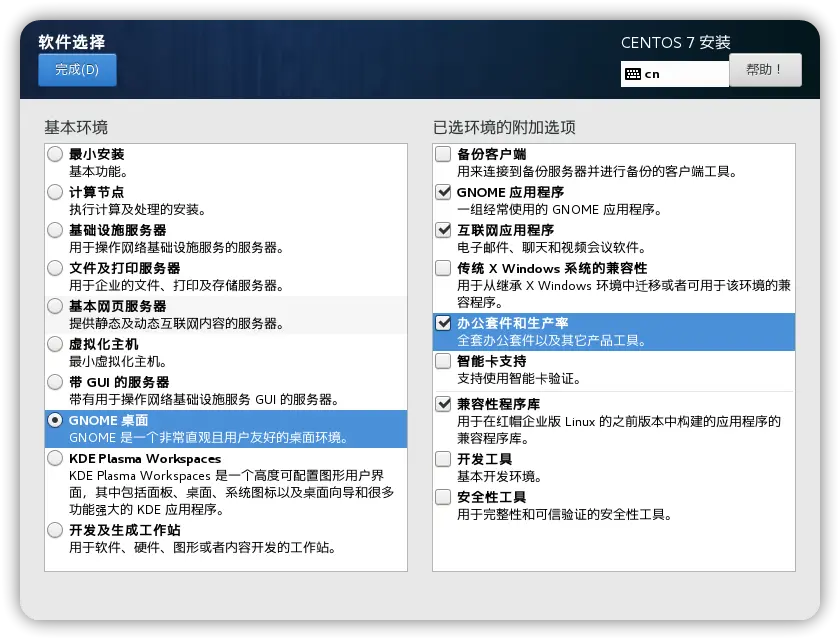Viewport: 840px width, 640px height.
Task: Click the text 基本开发环境。
Action: (x=500, y=477)
